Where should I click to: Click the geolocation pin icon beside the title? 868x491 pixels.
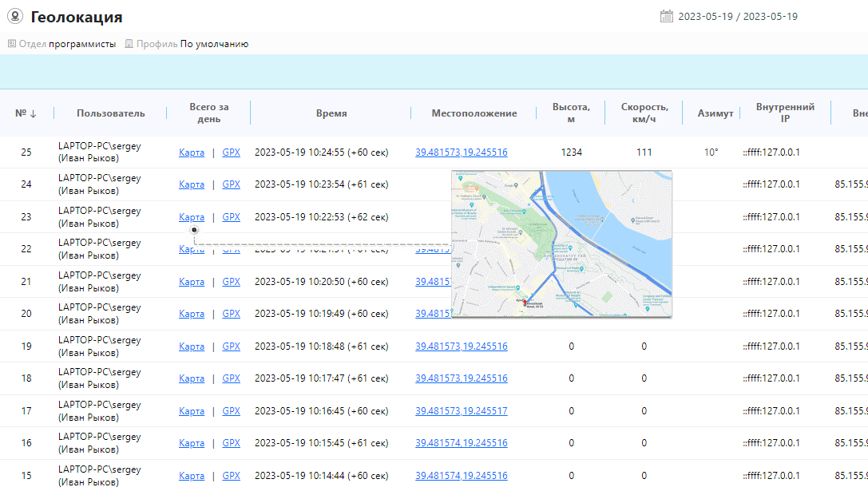tap(15, 17)
